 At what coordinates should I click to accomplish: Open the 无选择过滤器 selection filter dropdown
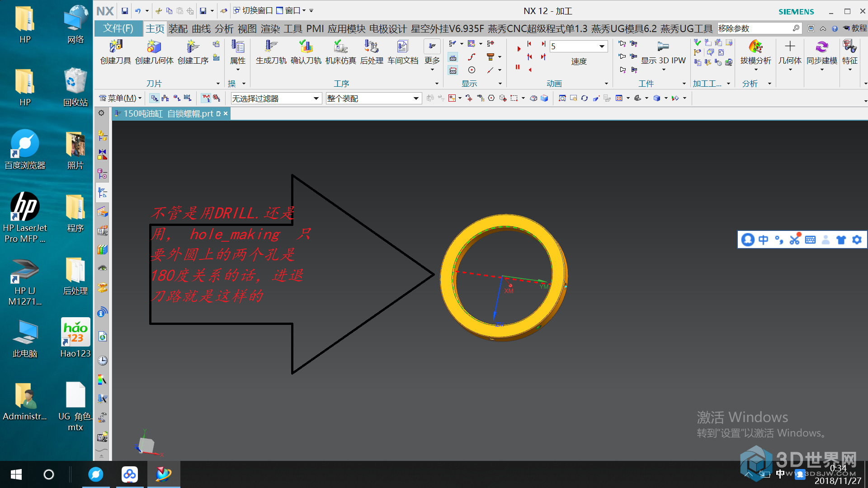tap(316, 99)
